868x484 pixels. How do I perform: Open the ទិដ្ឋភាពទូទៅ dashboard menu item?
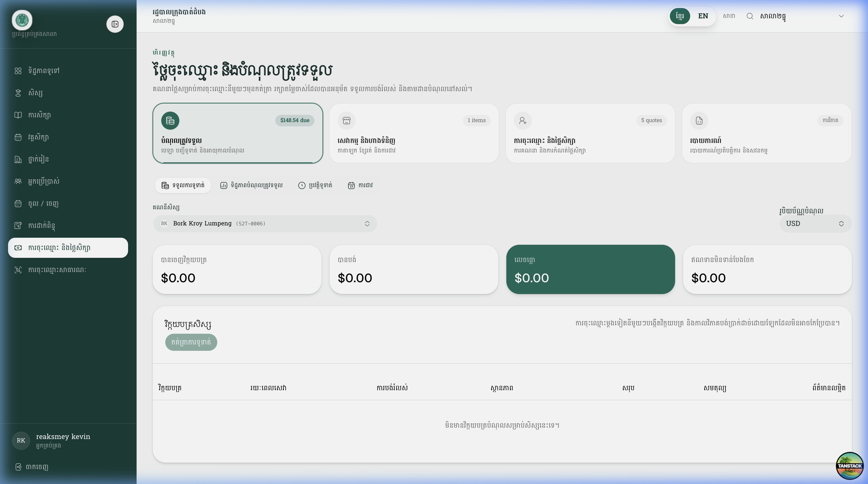click(68, 71)
